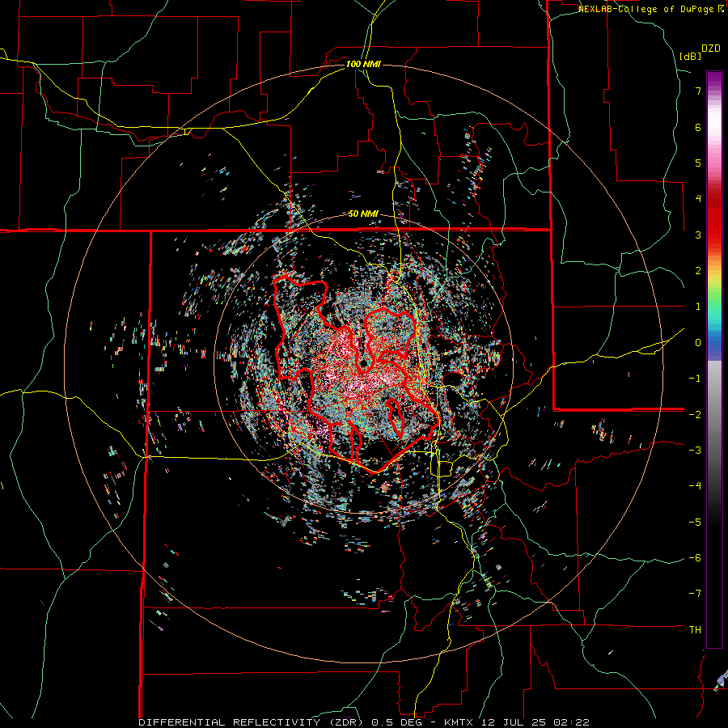Click the 12 JUL 25 date in the caption
The height and width of the screenshot is (728, 728).
514,722
